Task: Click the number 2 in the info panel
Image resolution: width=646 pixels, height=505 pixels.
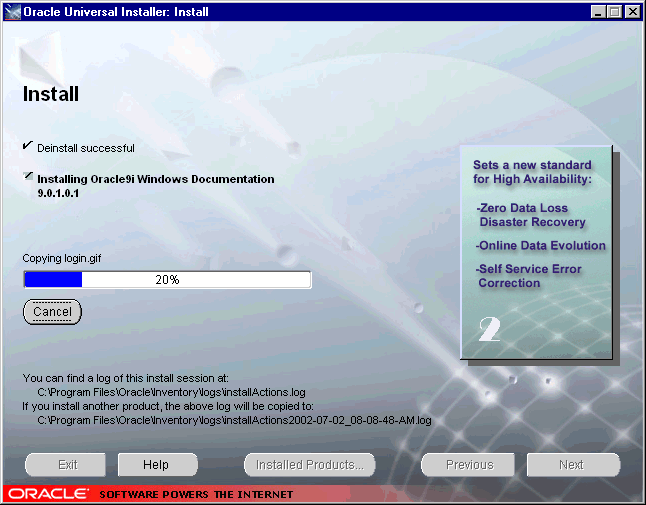Action: click(489, 329)
